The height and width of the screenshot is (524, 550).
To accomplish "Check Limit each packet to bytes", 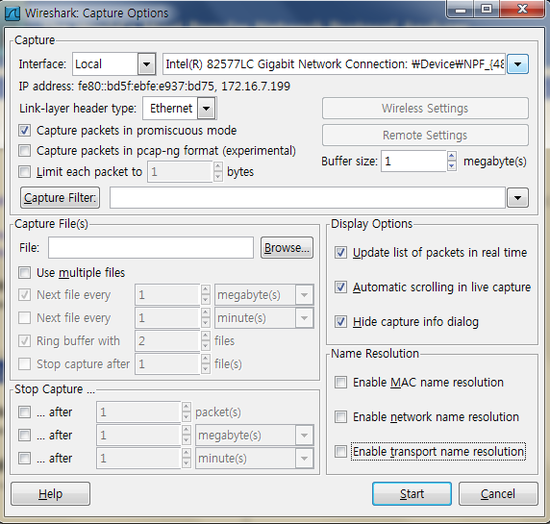I will coord(25,172).
